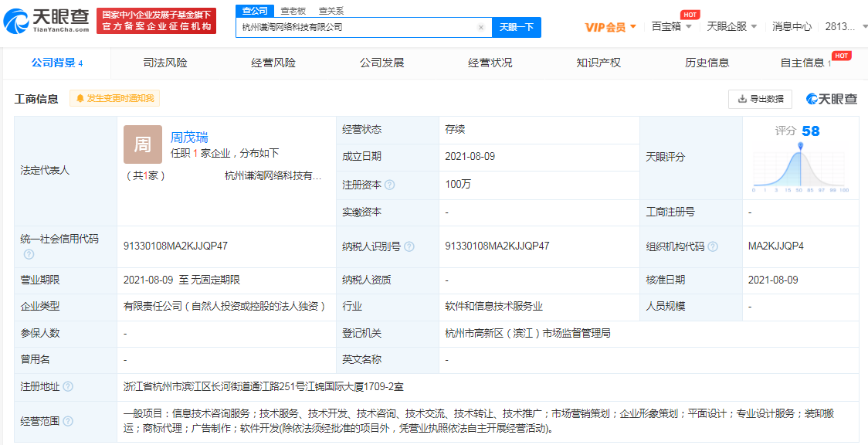Viewport: 868px width, 445px height.
Task: Switch search mode to 查关系
Action: click(x=331, y=11)
